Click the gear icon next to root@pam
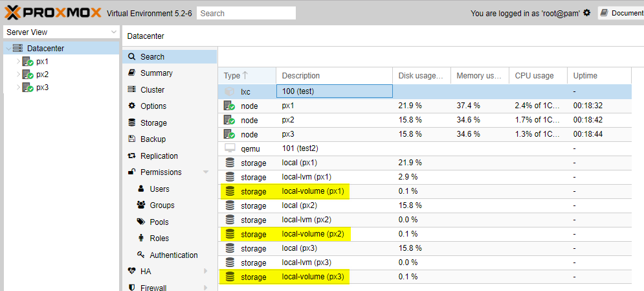Screen dimensions: 644x291 pos(586,13)
